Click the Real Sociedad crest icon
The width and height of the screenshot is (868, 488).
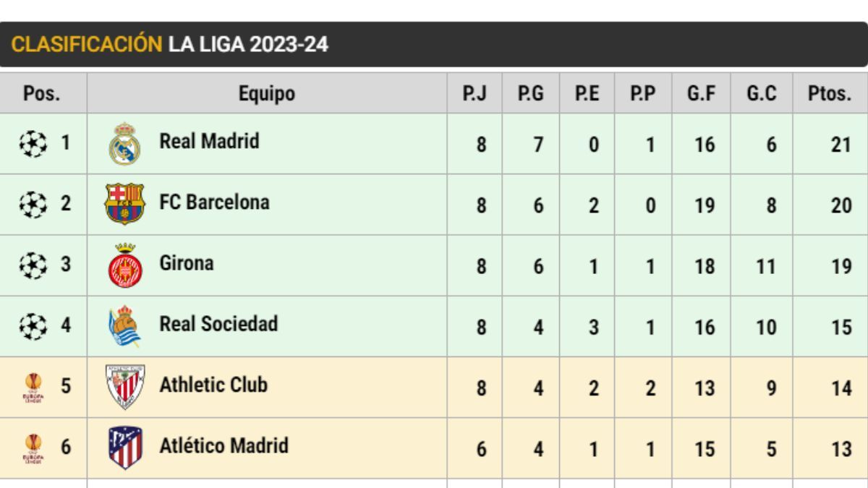pos(124,326)
